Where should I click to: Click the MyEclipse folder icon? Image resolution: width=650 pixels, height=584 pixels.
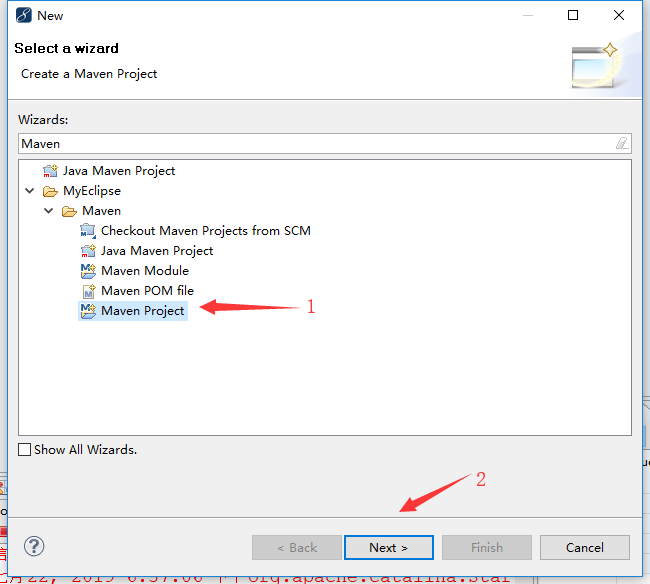tap(50, 191)
